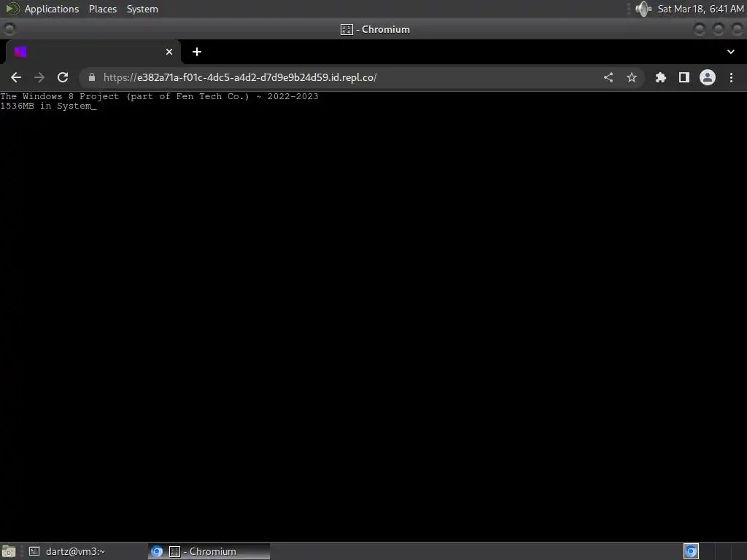Select the tab with purple favicon

pos(93,52)
